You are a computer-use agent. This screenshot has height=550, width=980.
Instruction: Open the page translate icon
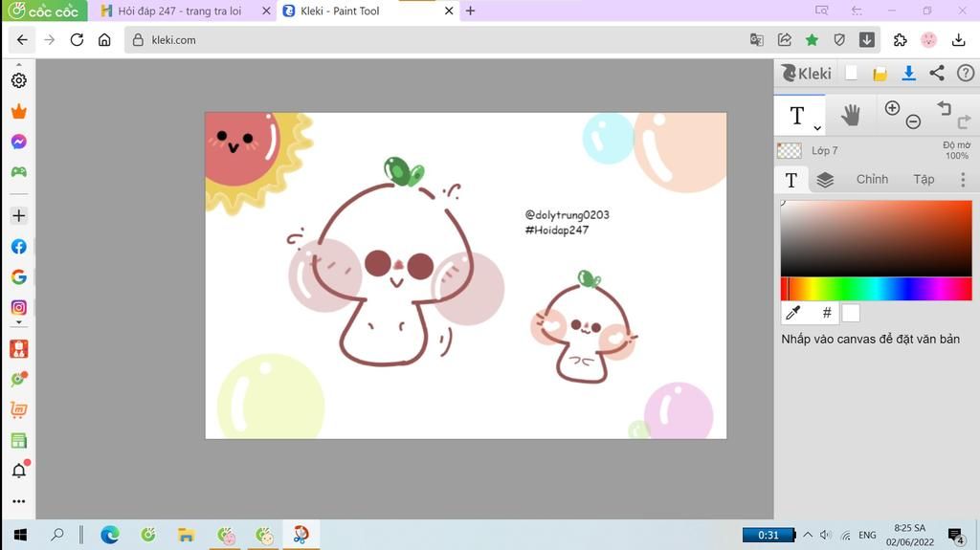pyautogui.click(x=757, y=40)
